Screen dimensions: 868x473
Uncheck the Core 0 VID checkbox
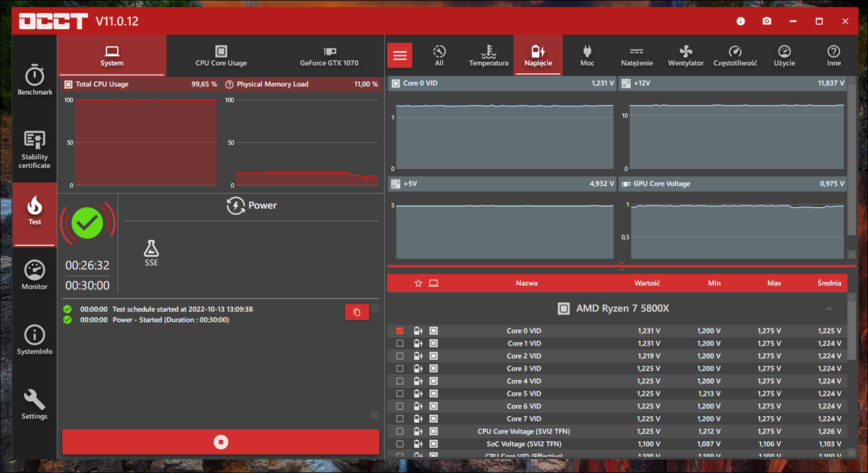coord(399,331)
